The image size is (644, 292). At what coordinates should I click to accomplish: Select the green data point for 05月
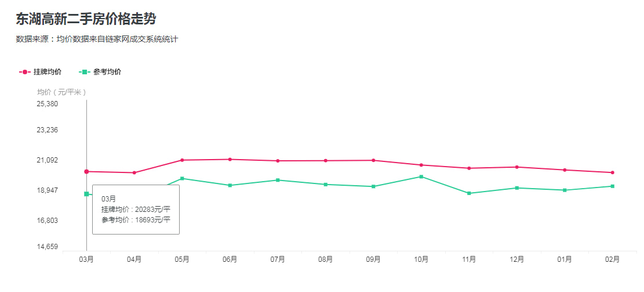click(182, 178)
